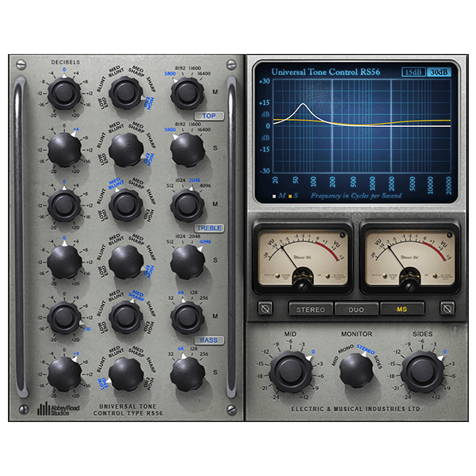476x476 pixels.
Task: Click the Treble S filter shape knob
Action: click(125, 262)
